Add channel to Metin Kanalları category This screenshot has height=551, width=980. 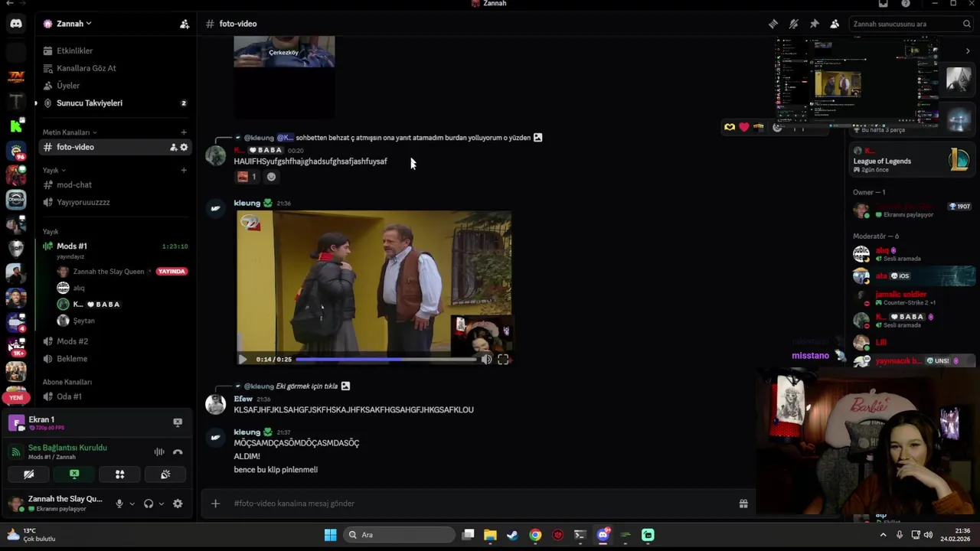tap(184, 132)
